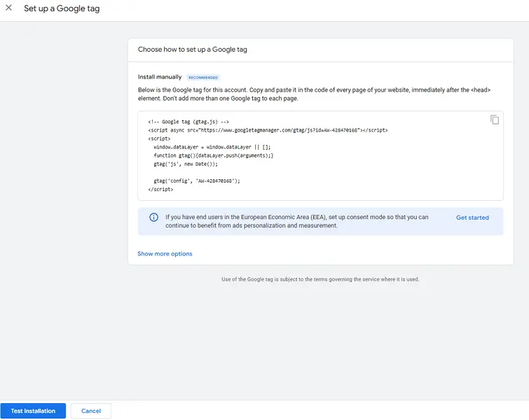Image resolution: width=529 pixels, height=420 pixels.
Task: Click the Below is the Google tag instructions
Action: [314, 94]
